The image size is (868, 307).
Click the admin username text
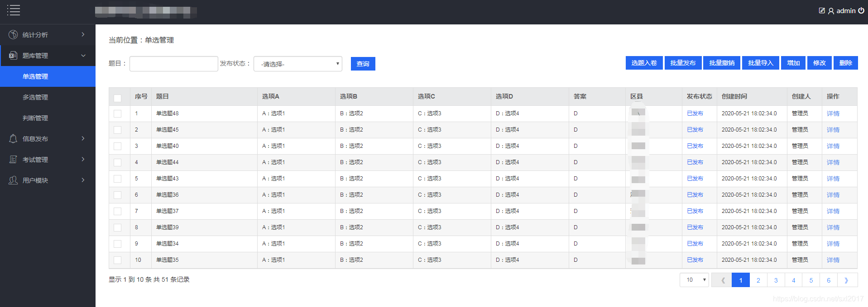[x=846, y=10]
